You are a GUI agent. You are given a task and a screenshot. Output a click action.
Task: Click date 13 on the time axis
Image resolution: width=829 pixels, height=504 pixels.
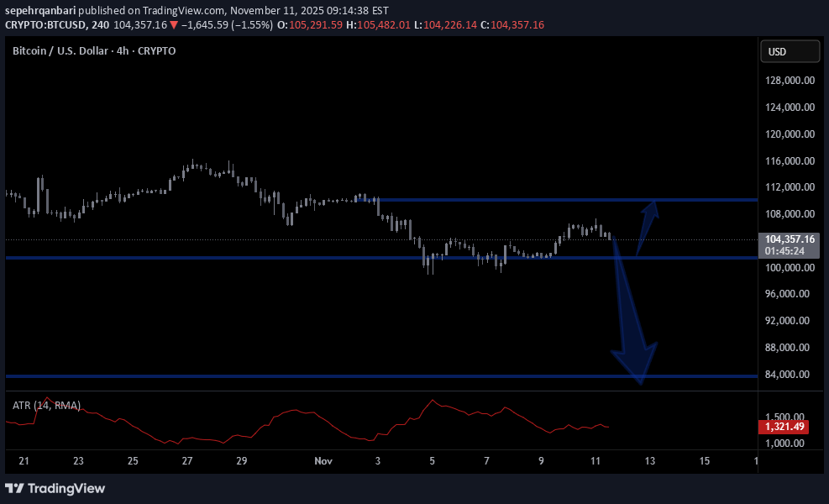click(649, 461)
